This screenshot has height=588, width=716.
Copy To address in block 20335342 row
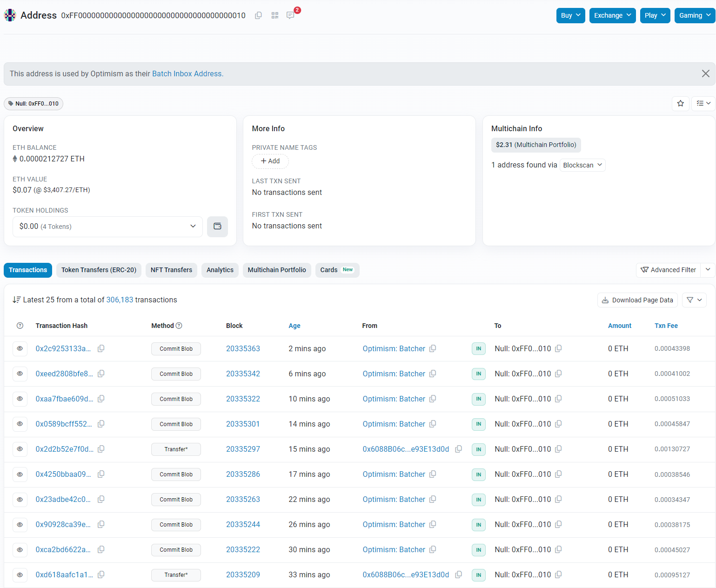tap(558, 374)
